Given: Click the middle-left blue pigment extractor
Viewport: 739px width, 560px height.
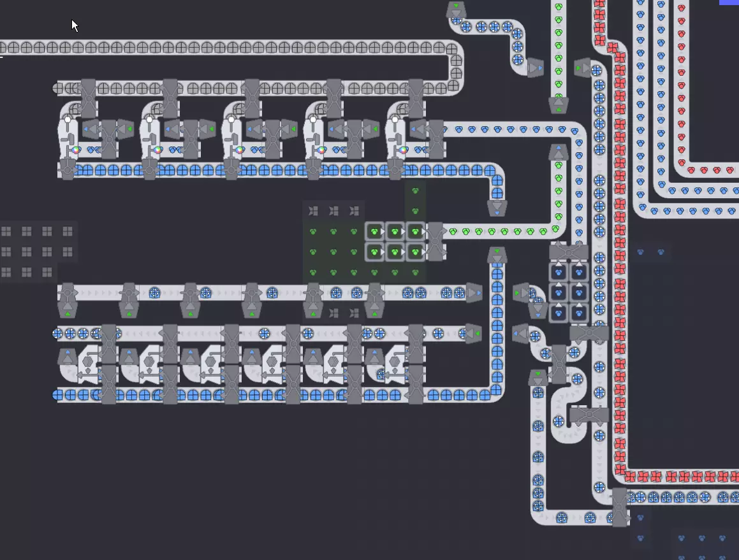Looking at the screenshot, I should 559,292.
